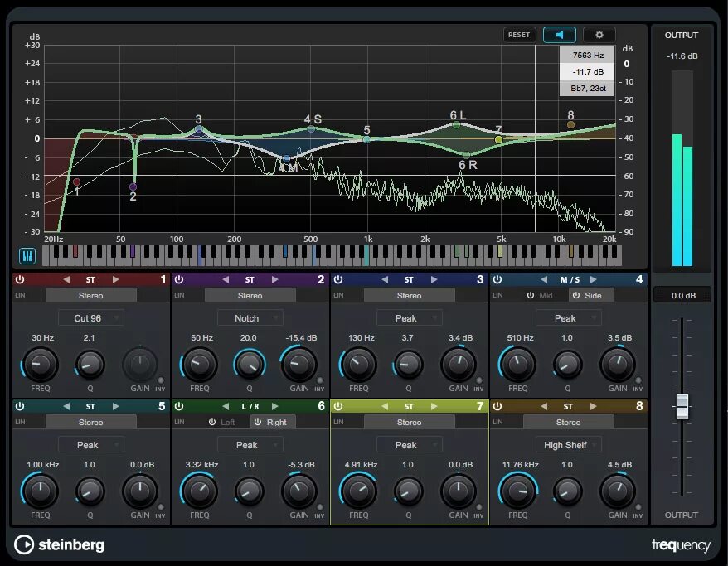
Task: Toggle INV on band 5 gain
Action: pos(160,507)
